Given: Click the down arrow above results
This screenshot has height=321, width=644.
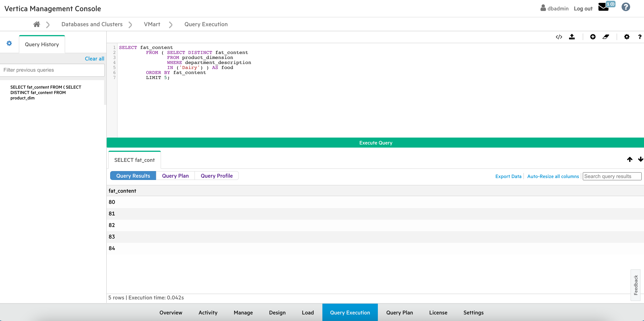Looking at the screenshot, I should (641, 159).
